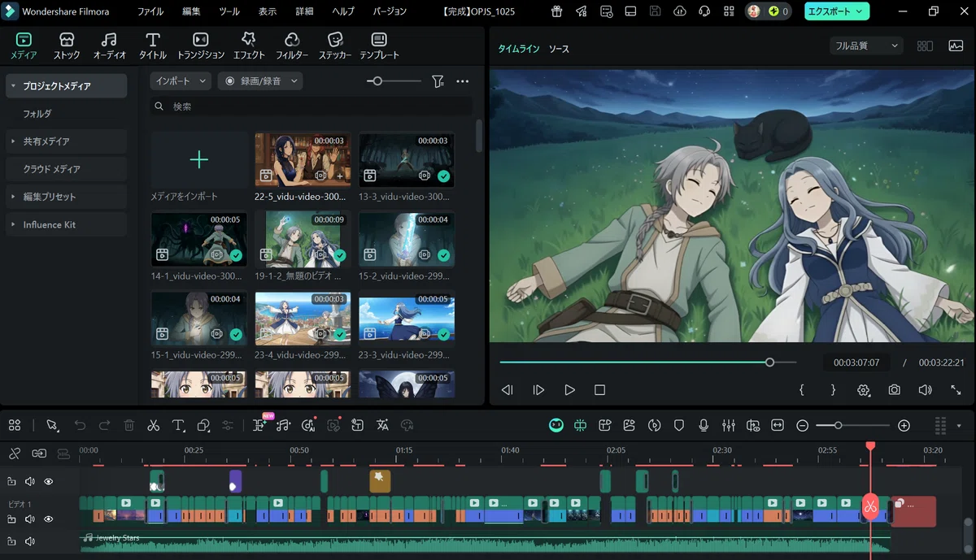Take a snapshot with the camera icon
Screen dimensions: 976x560
click(895, 390)
